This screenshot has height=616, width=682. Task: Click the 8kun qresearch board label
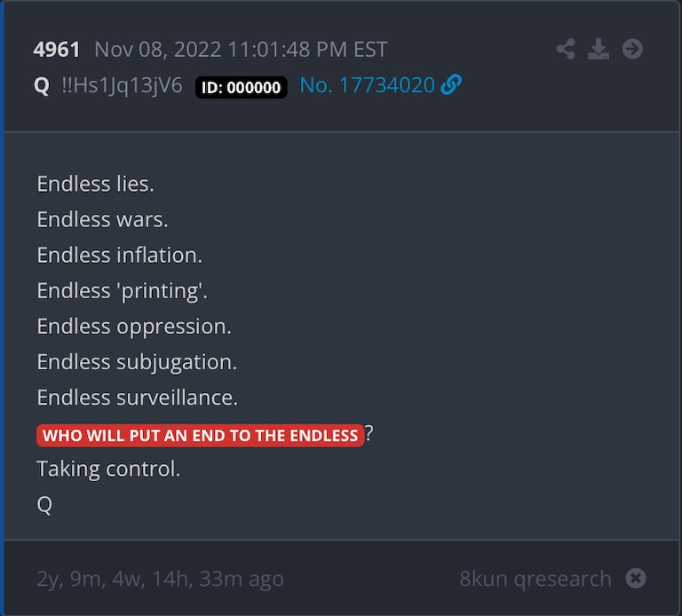coord(535,579)
